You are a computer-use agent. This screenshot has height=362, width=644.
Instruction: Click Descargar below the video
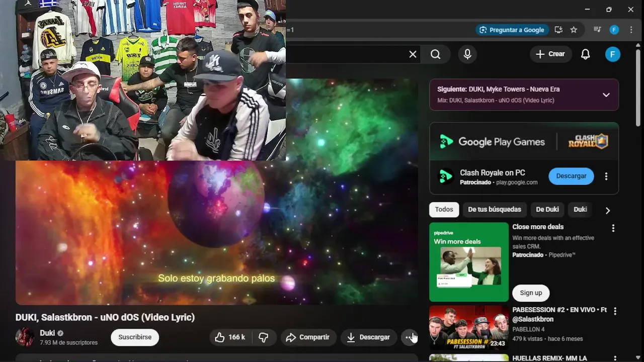pos(368,337)
